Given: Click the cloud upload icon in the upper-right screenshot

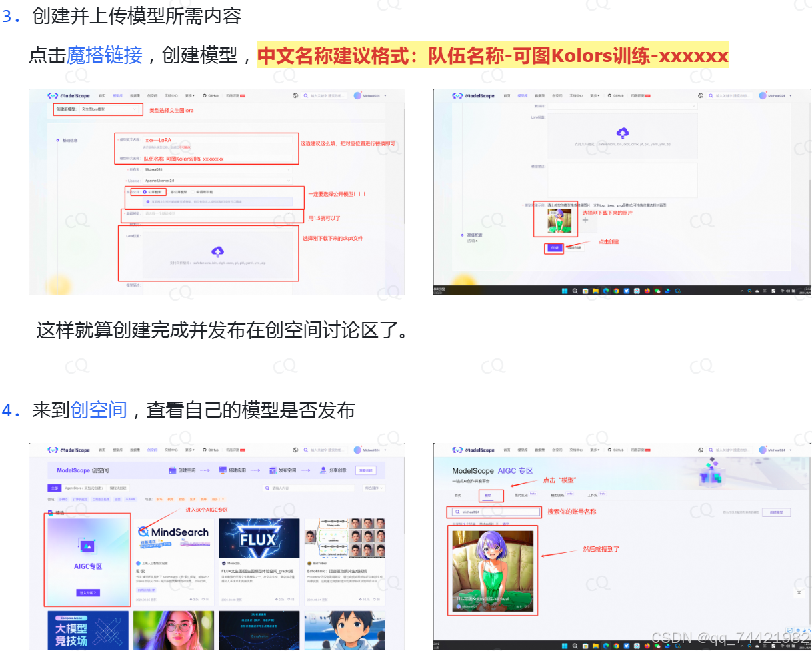Looking at the screenshot, I should [623, 133].
